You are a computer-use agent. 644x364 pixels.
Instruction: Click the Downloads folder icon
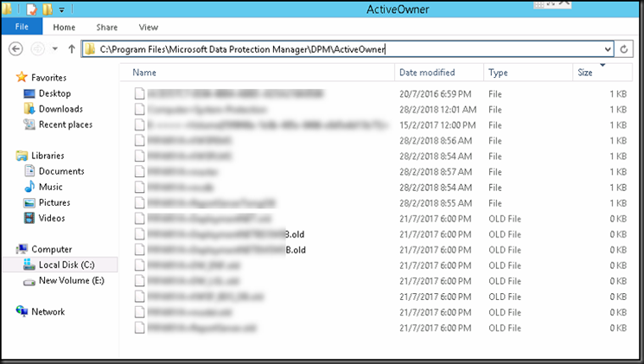pos(29,109)
